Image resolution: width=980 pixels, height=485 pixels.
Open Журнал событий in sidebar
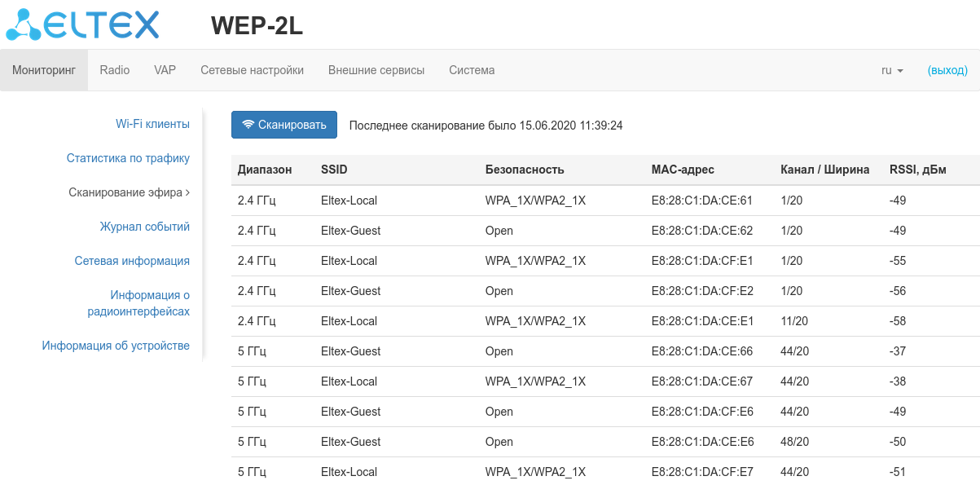coord(144,227)
